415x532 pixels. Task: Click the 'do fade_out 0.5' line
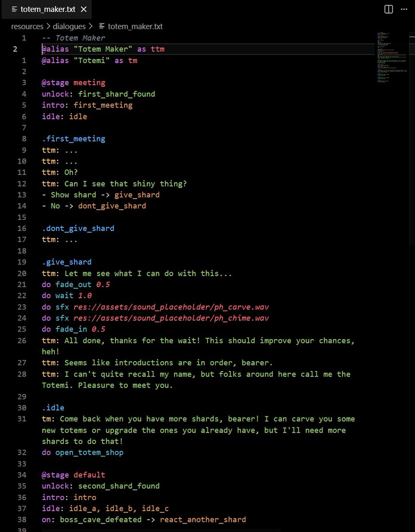point(76,285)
